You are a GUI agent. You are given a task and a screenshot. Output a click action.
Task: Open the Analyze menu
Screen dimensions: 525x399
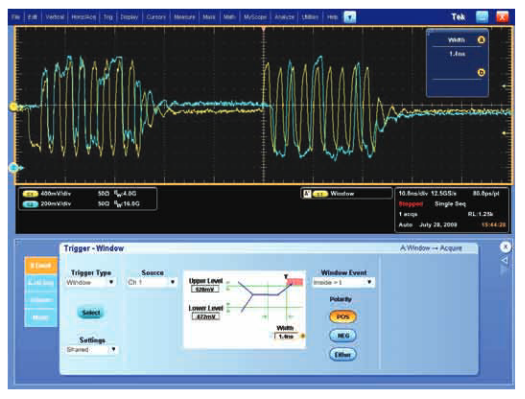[284, 17]
